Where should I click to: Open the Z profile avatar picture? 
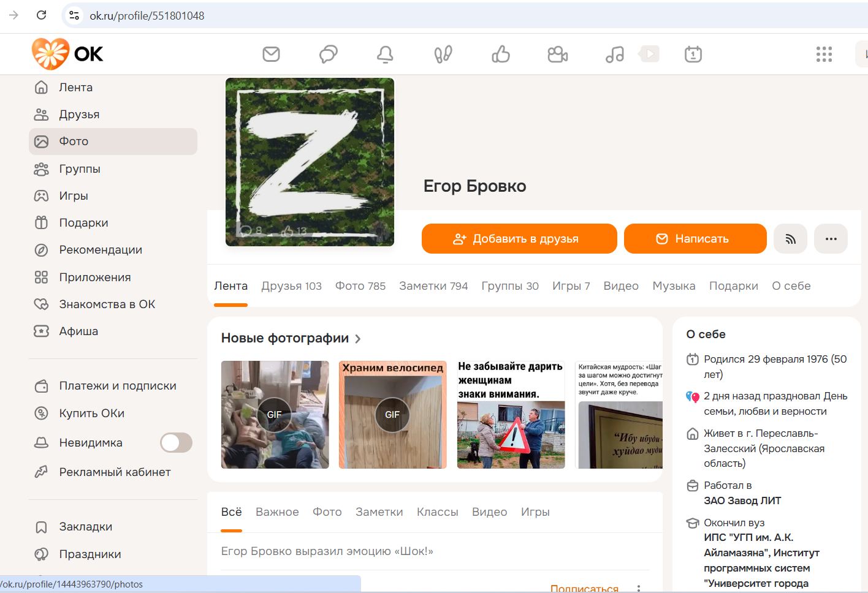310,162
